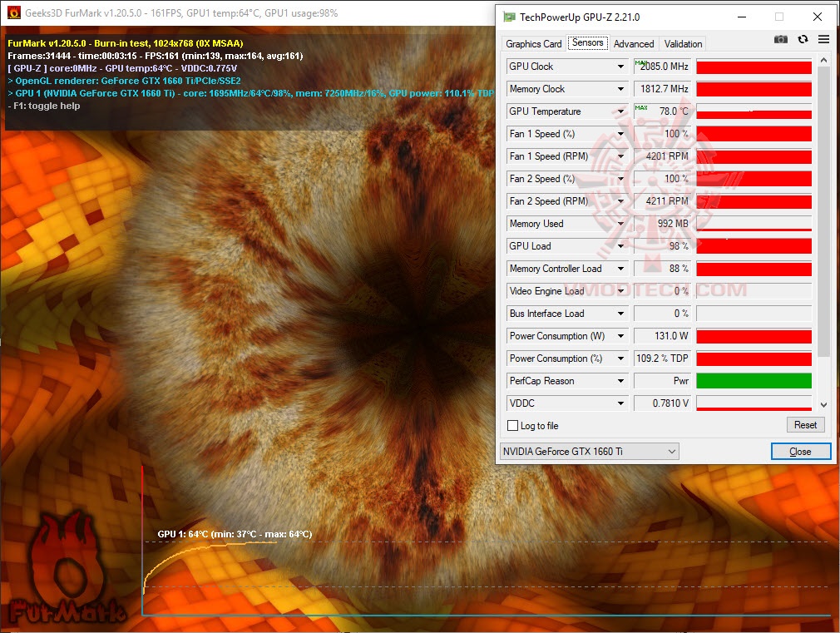Viewport: 840px width, 633px height.
Task: Switch to the Graphics Card tab
Action: click(x=533, y=44)
